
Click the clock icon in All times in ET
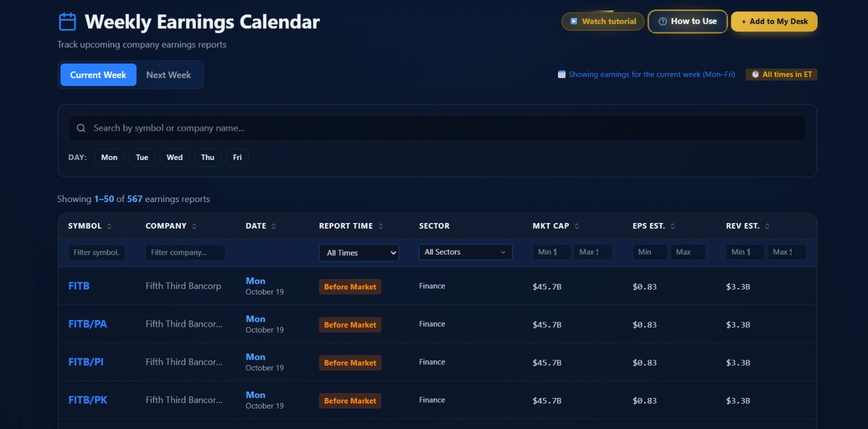pos(755,74)
